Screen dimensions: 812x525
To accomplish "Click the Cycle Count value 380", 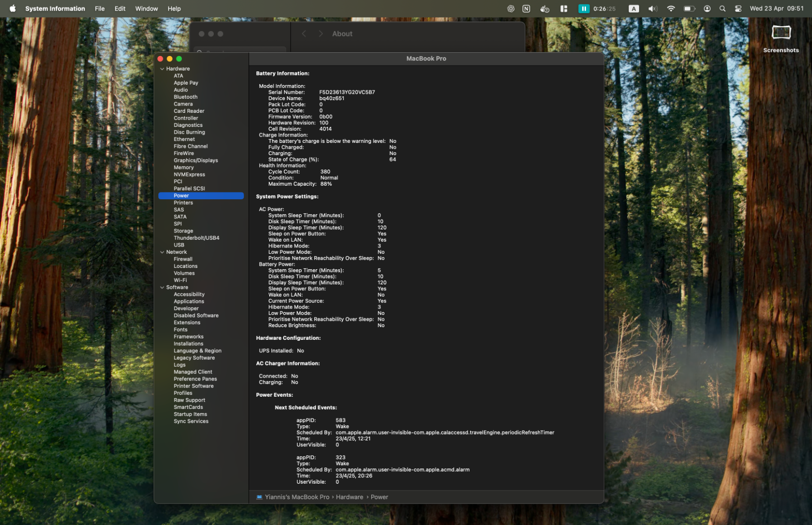I will 325,172.
